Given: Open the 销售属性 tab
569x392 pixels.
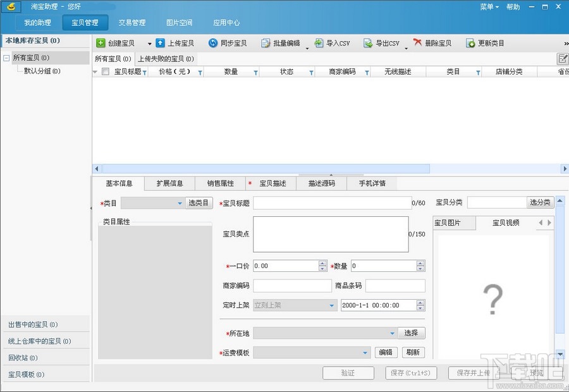Looking at the screenshot, I should click(220, 183).
